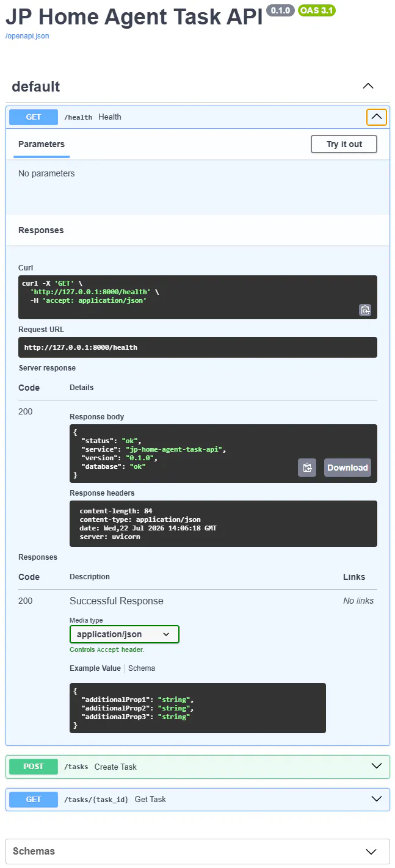Select the Parameters tab
This screenshot has height=868, width=395.
click(42, 145)
